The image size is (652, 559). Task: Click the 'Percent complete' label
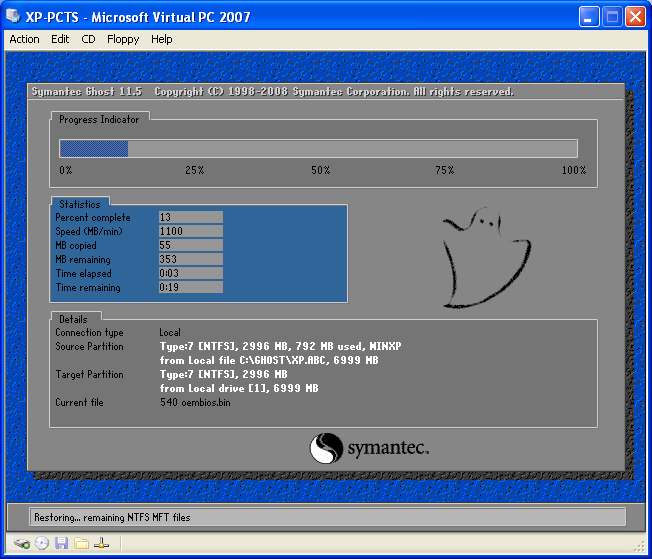(x=93, y=218)
